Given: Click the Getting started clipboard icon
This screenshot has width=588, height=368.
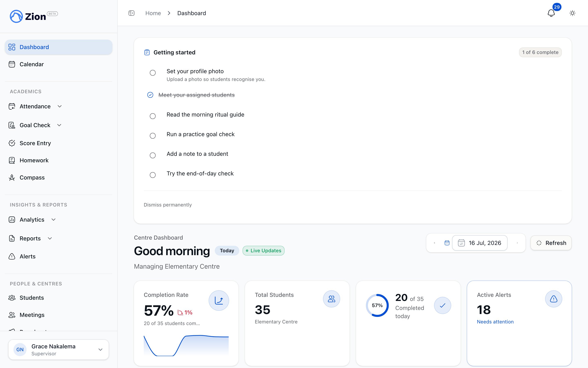Looking at the screenshot, I should 147,52.
